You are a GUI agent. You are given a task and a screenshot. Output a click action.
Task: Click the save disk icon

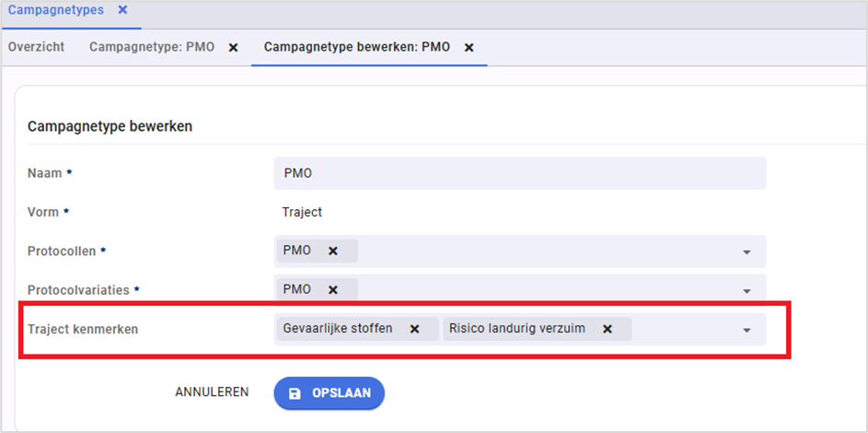(295, 392)
